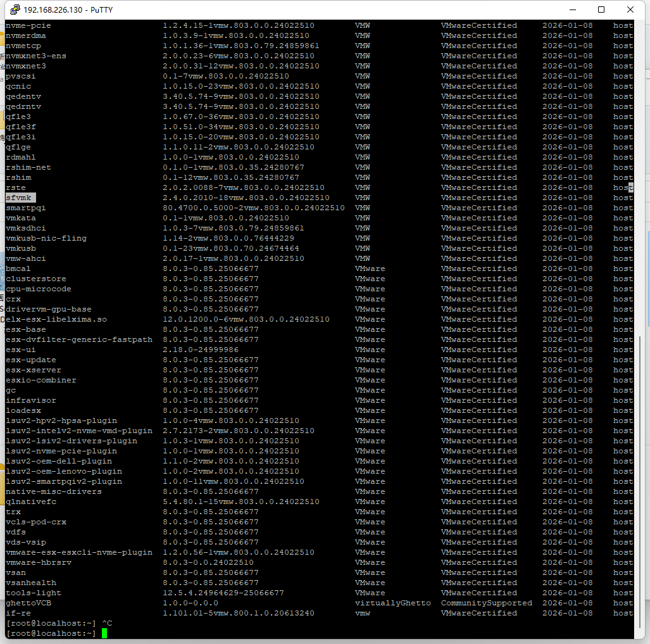The width and height of the screenshot is (650, 644).
Task: Click the esxio-combiner package name
Action: 41,381
